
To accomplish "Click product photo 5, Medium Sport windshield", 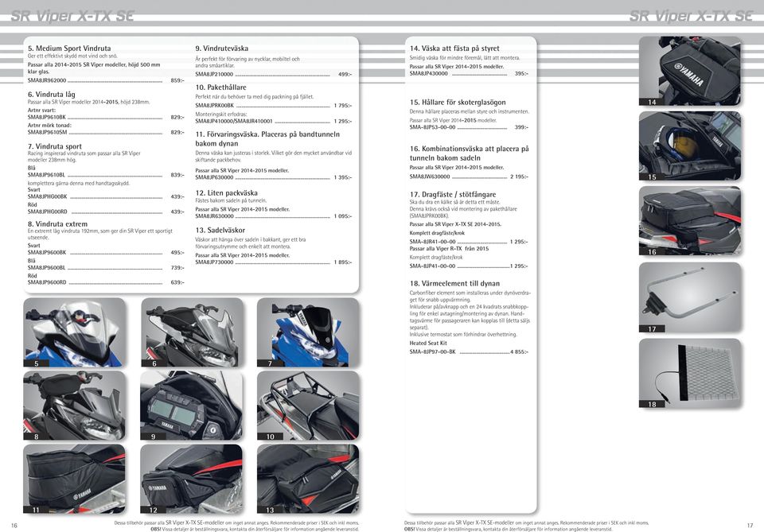I will 75,332.
